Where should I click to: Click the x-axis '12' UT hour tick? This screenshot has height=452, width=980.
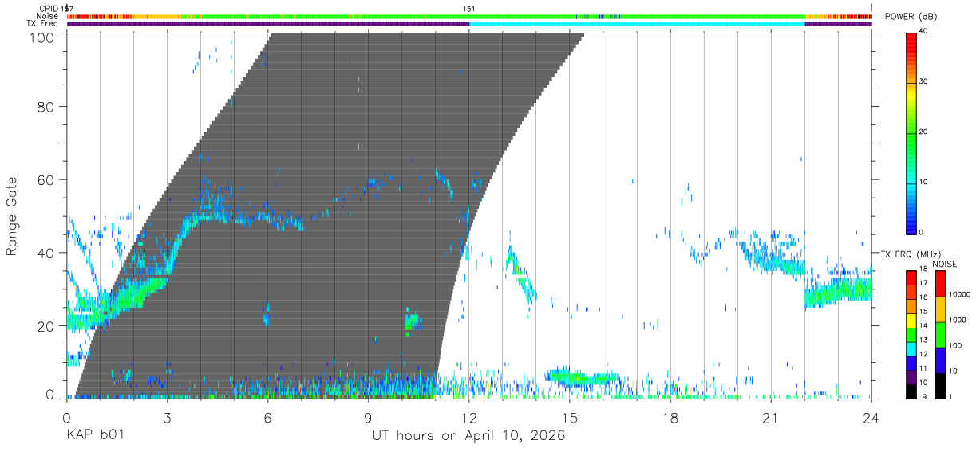[469, 417]
